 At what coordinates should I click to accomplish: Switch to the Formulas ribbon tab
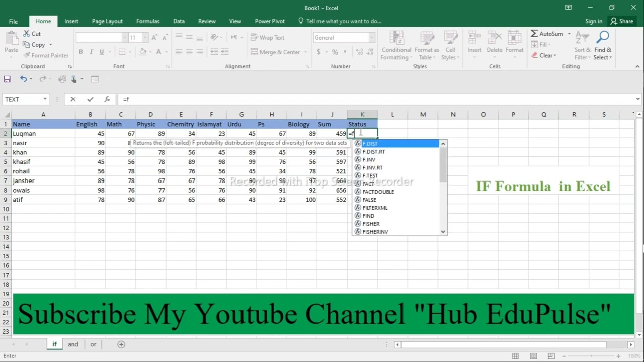point(148,21)
